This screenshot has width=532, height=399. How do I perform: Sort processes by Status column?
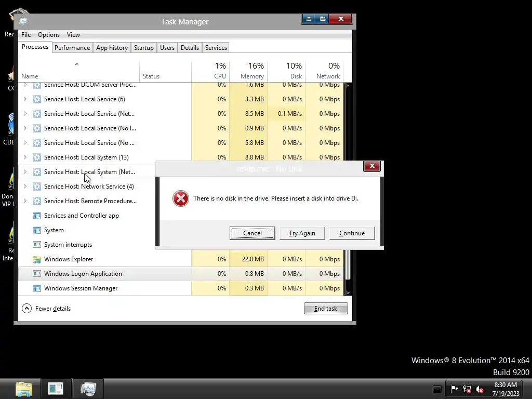(x=165, y=71)
